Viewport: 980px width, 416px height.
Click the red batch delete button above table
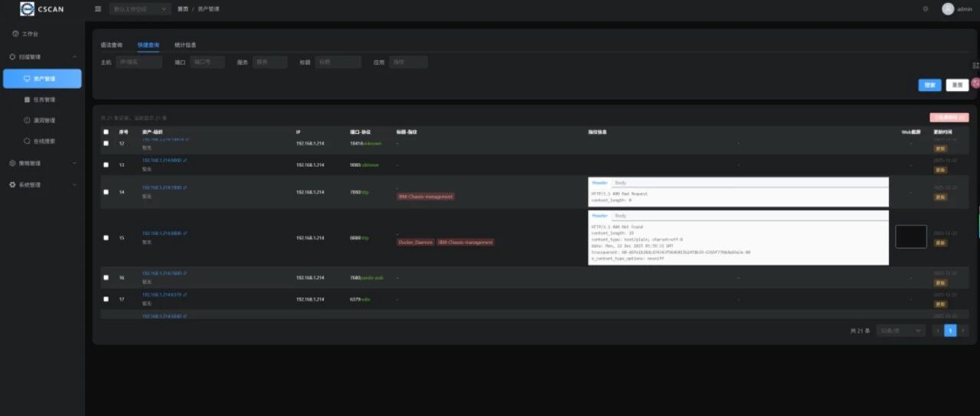click(x=949, y=118)
